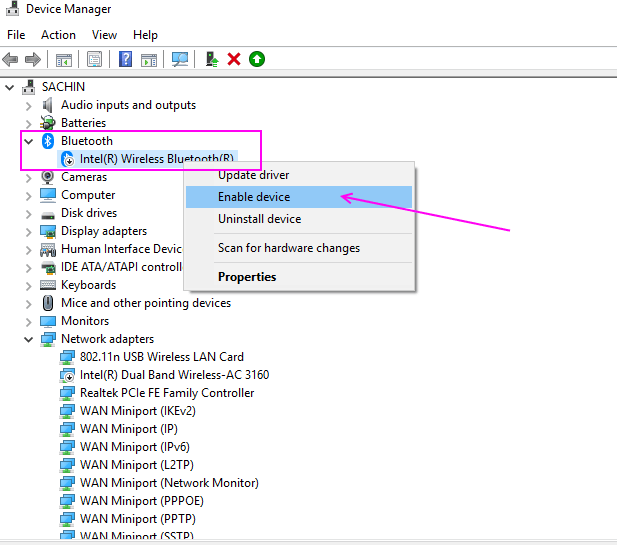Expand the Monitors category
Viewport: 617px width, 545px height.
[28, 322]
